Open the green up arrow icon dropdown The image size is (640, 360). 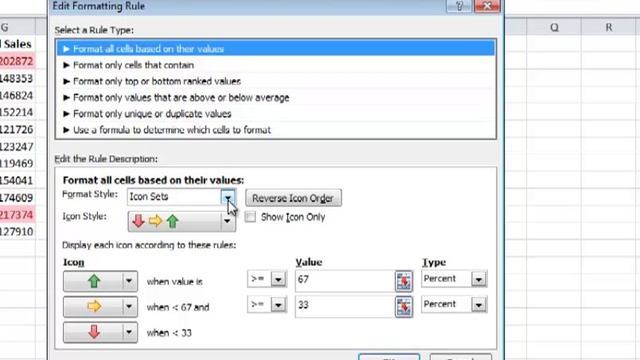pyautogui.click(x=129, y=281)
